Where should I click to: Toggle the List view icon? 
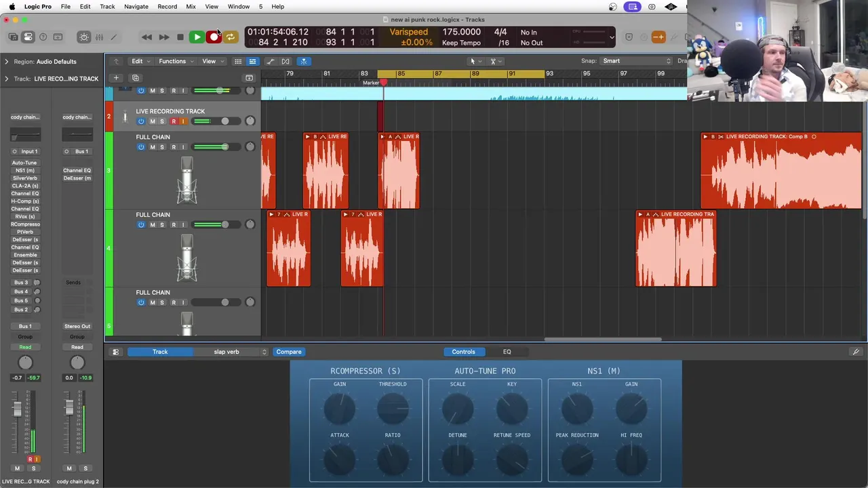tap(252, 61)
